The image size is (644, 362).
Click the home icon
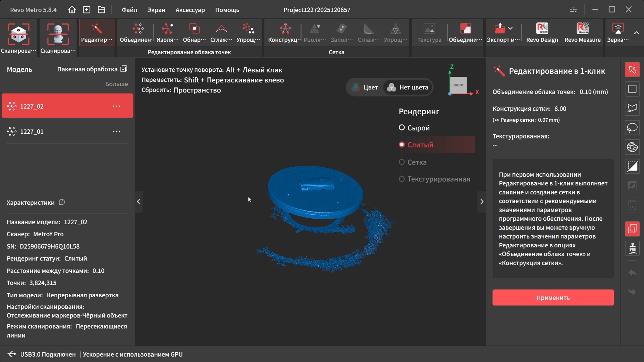72,10
